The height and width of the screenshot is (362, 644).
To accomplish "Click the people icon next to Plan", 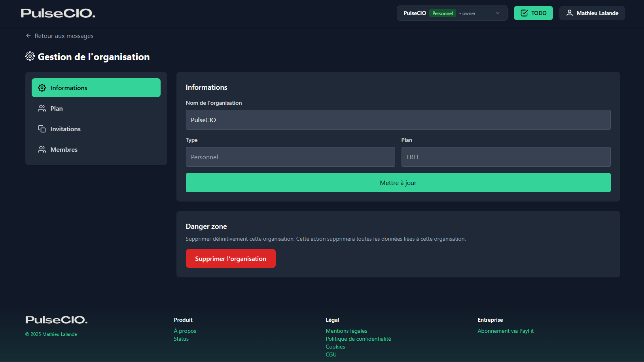I will [42, 108].
